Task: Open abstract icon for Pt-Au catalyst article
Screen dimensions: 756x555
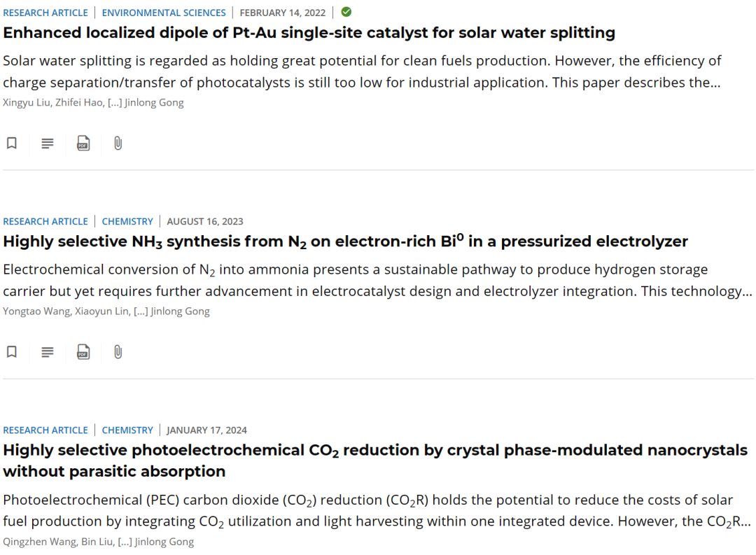Action: pos(48,143)
